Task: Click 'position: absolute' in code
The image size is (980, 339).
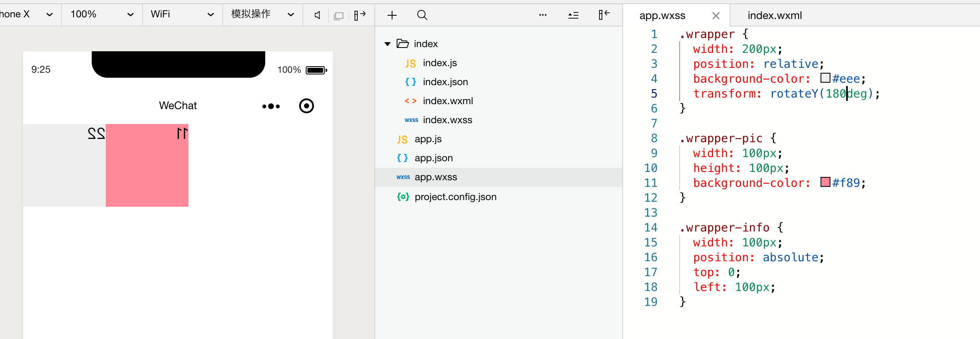Action: 756,258
